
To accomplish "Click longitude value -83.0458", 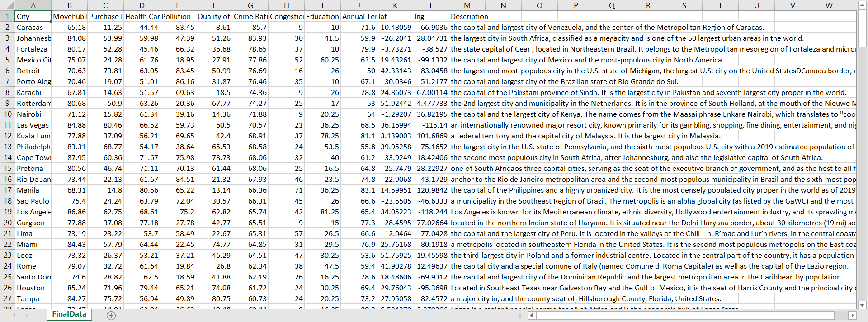I will (431, 71).
